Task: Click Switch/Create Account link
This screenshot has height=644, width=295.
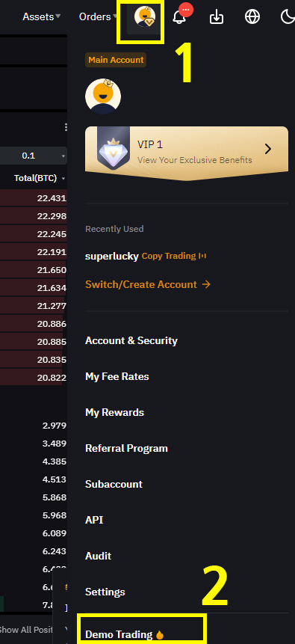Action: [x=148, y=284]
